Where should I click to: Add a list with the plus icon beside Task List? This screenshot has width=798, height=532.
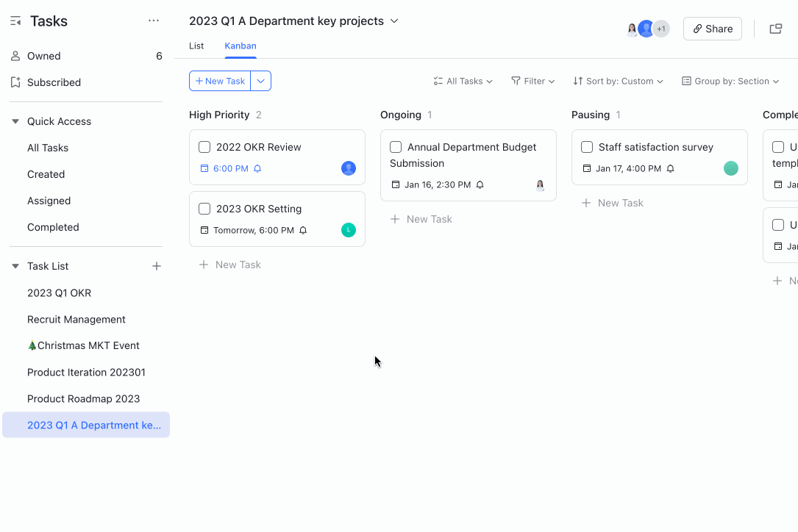(x=157, y=266)
